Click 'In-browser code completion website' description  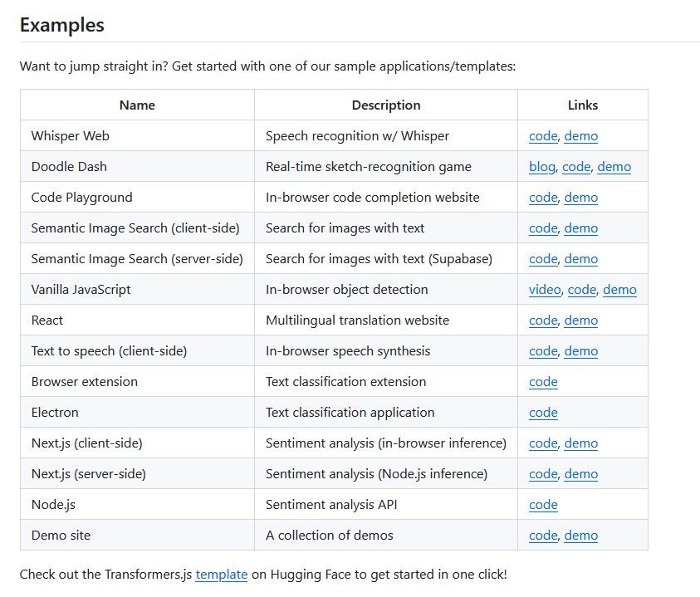[x=372, y=198]
